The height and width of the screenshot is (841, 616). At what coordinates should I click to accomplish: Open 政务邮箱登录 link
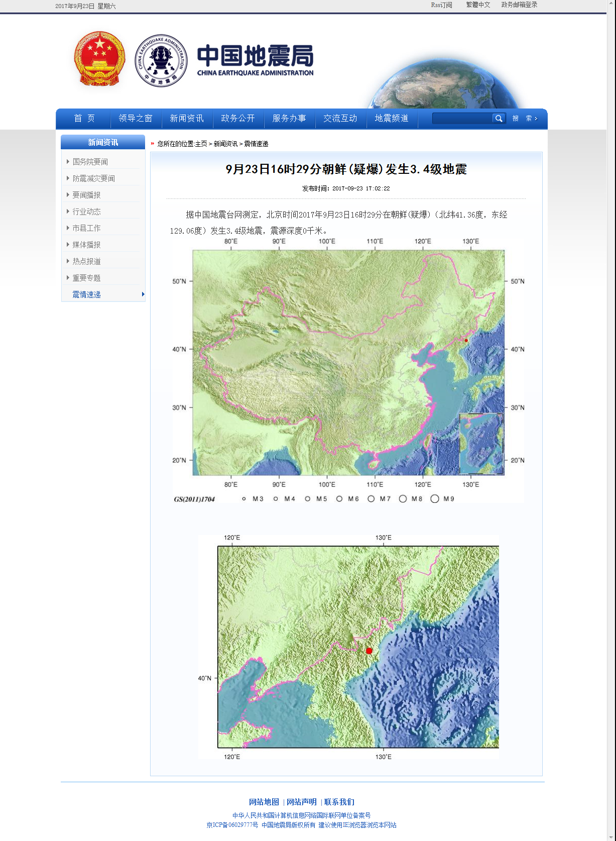click(x=519, y=5)
